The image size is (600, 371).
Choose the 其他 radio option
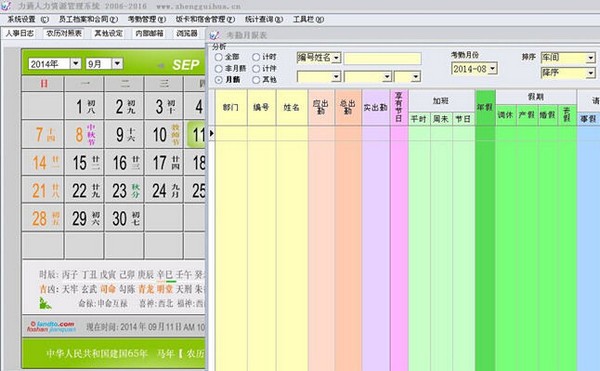(x=256, y=80)
